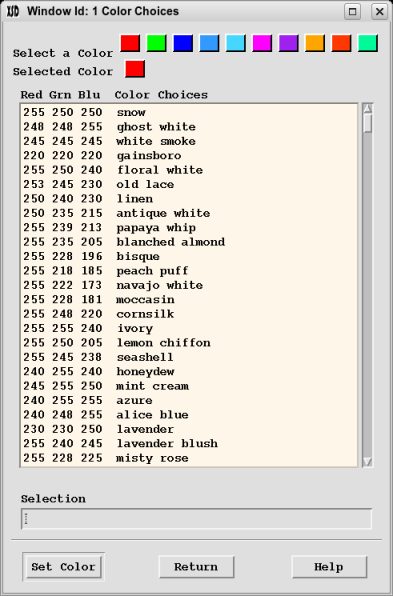Open the window menu icon in title bar
This screenshot has height=596, width=393.
(13, 11)
